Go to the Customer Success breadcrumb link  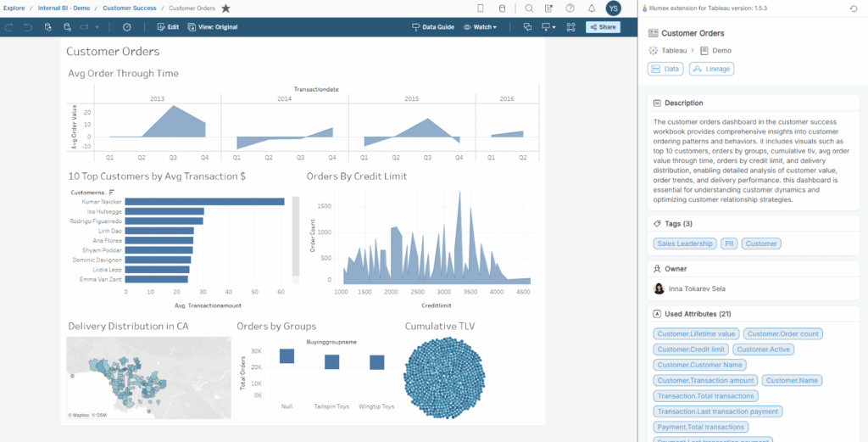click(x=130, y=8)
